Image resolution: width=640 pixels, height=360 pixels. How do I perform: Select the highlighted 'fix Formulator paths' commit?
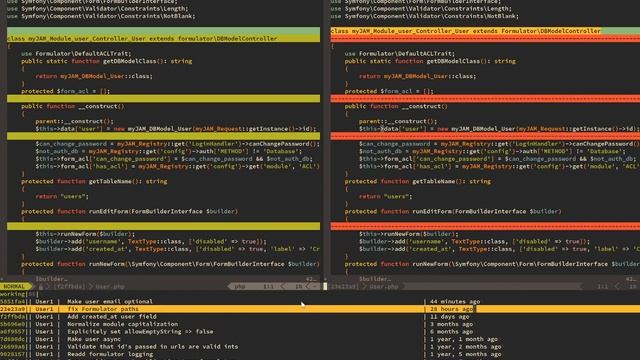pos(320,309)
